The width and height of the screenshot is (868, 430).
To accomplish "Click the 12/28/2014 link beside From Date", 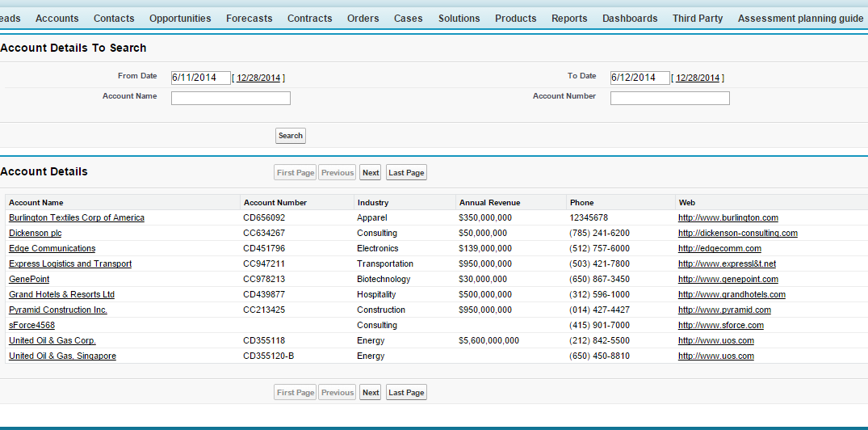I will point(258,78).
